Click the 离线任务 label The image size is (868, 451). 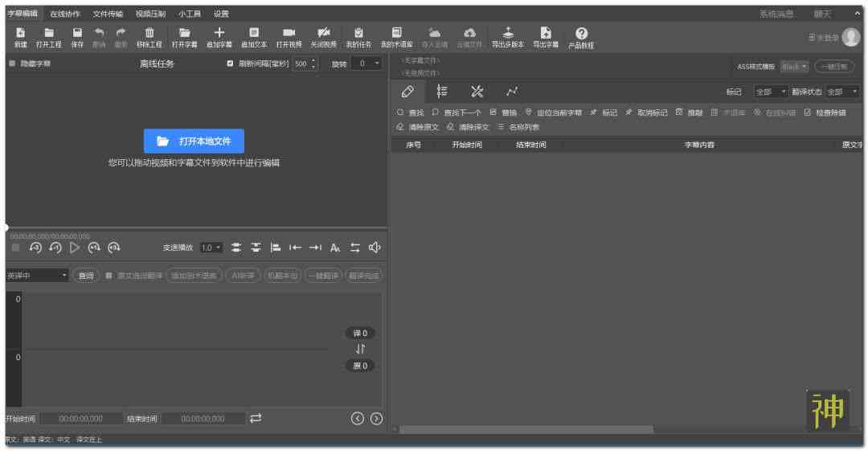point(157,64)
